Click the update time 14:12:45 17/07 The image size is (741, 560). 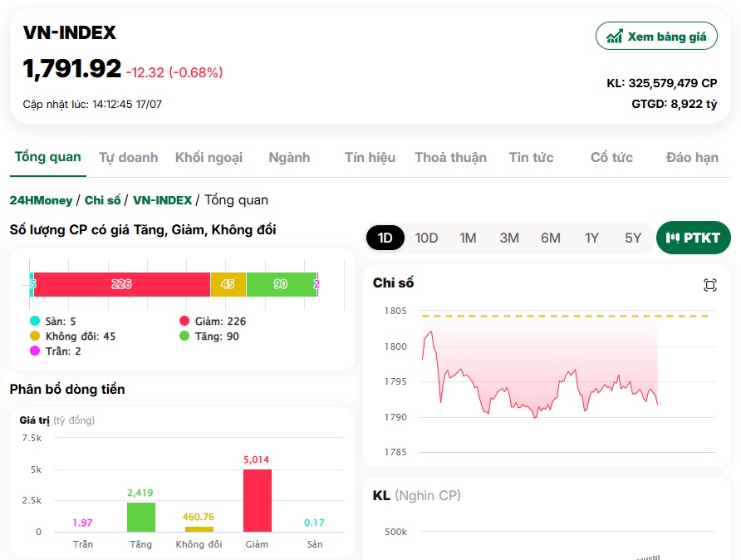pos(126,104)
